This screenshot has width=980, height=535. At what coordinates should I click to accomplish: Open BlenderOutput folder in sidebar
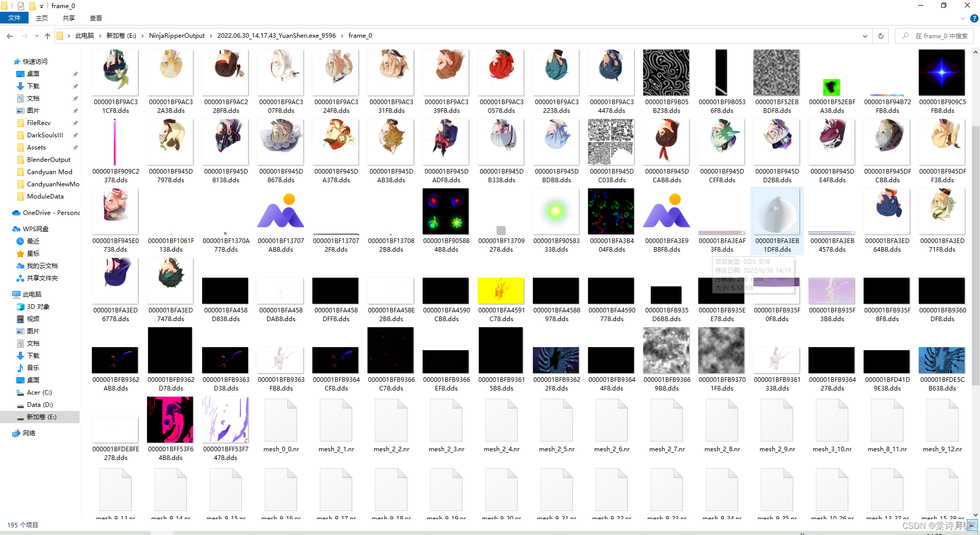click(48, 159)
